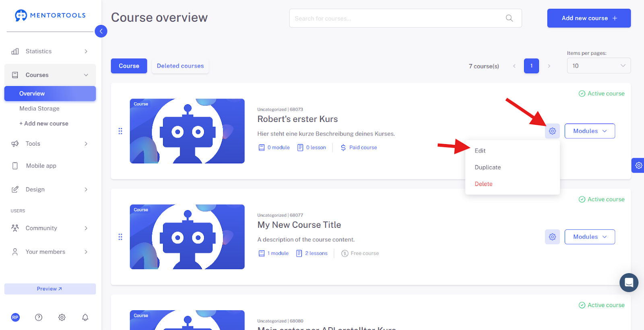This screenshot has width=644, height=330.
Task: Open the Items per page dropdown
Action: click(599, 66)
